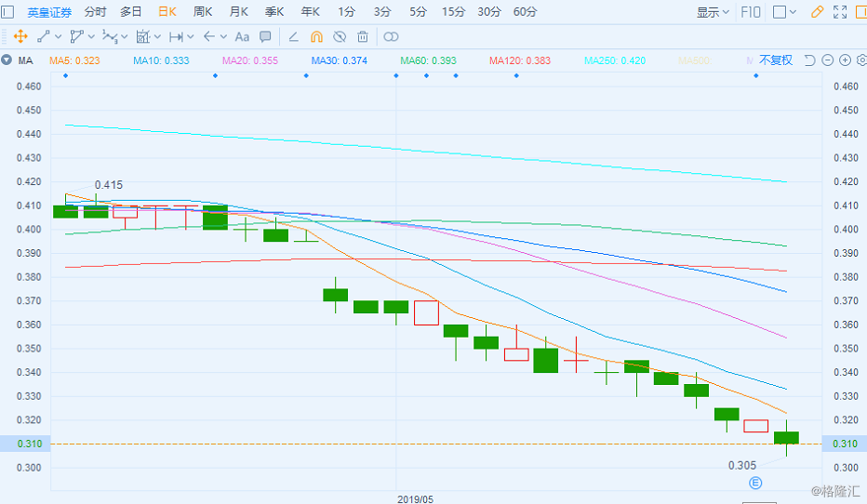
Task: Switch to the 分时 intraday tab
Action: point(95,12)
